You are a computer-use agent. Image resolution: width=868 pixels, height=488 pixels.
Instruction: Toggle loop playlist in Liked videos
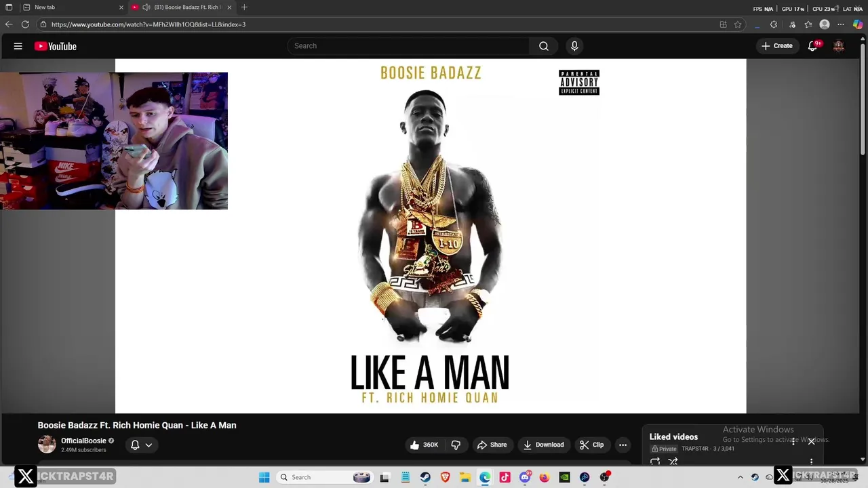[x=655, y=462]
